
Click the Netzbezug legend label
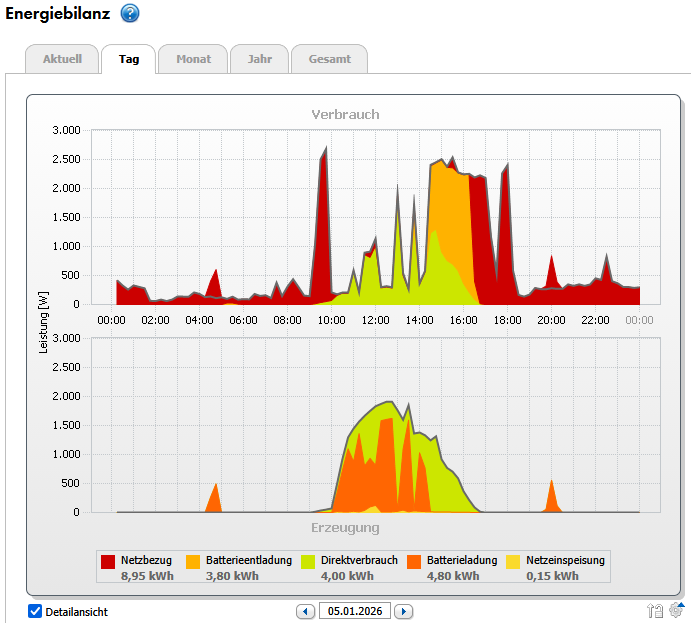pyautogui.click(x=146, y=561)
